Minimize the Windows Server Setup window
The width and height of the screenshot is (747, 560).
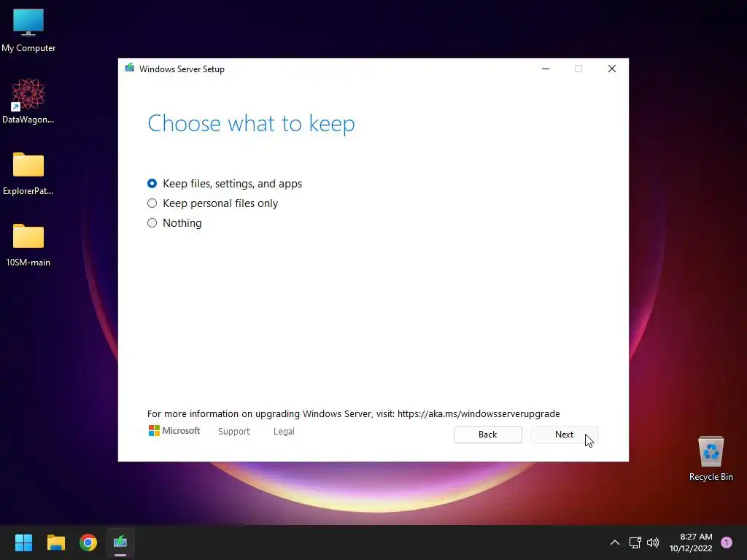click(x=546, y=69)
